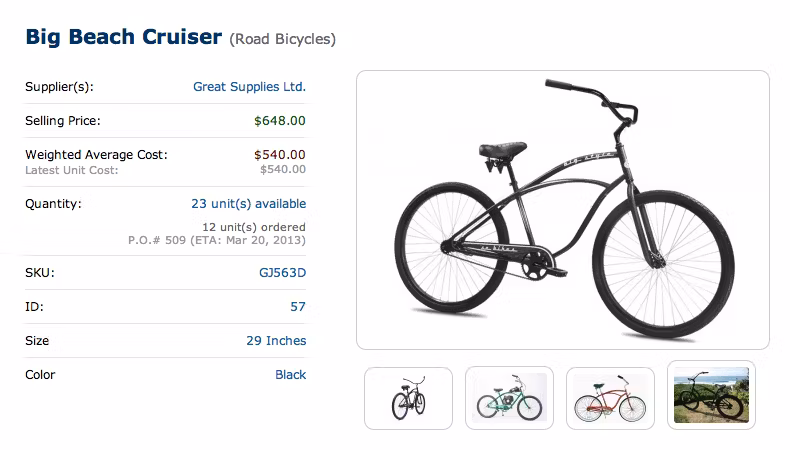Select the green bicycle thumbnail

tap(509, 398)
